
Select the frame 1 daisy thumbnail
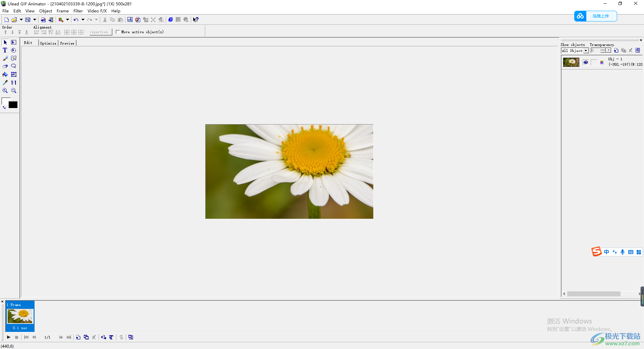click(x=20, y=316)
